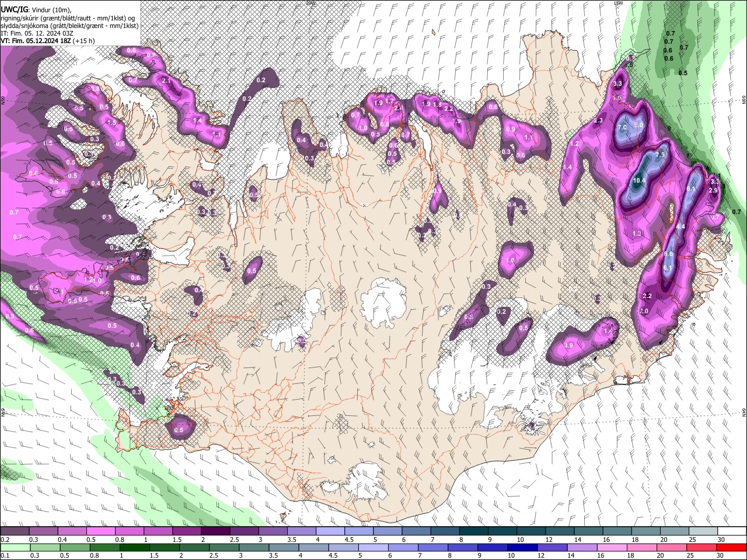Click the 7.0 precipitation value on the map
Image resolution: width=747 pixels, height=560 pixels.
point(622,127)
